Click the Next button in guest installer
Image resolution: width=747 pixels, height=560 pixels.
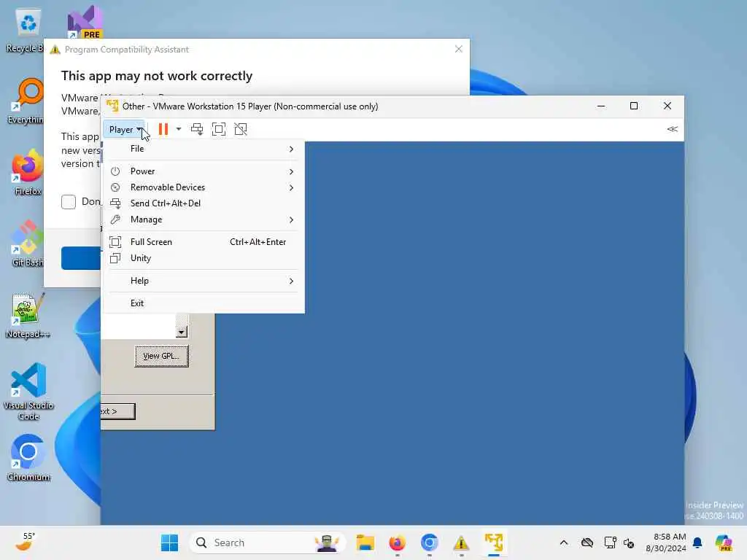tap(117, 411)
